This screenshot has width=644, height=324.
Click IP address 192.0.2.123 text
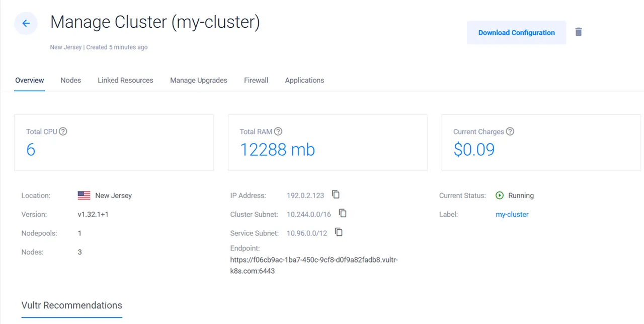tap(305, 196)
